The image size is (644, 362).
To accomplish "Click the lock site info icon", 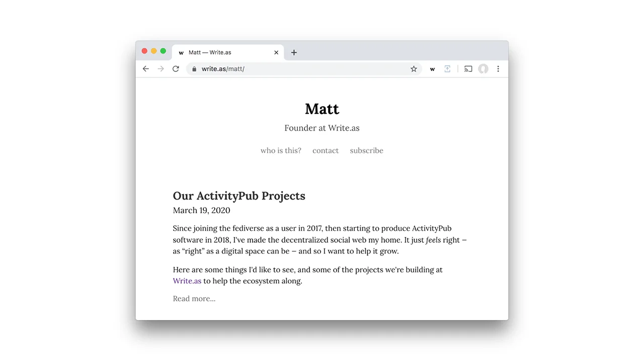I will pyautogui.click(x=194, y=69).
